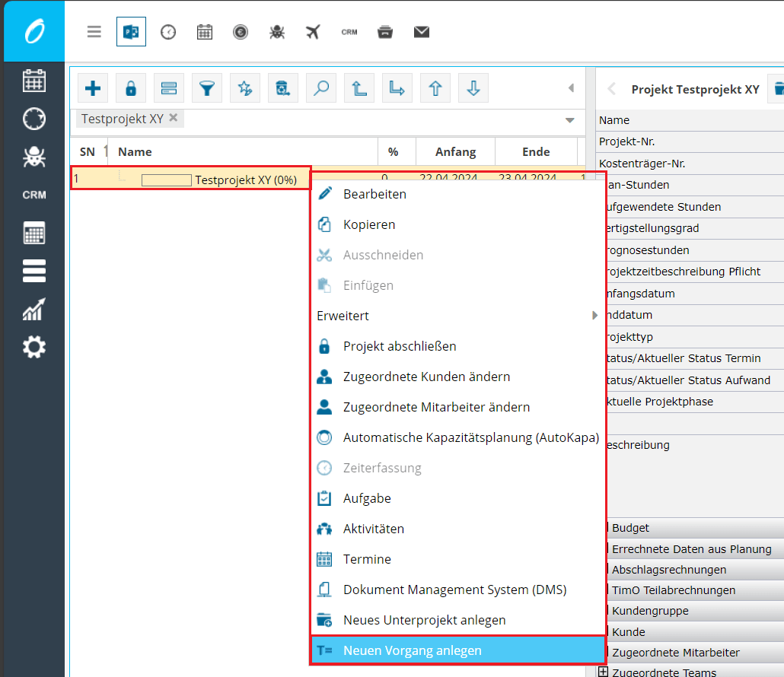Select Projekt abschließen menu entry
784x677 pixels.
400,346
